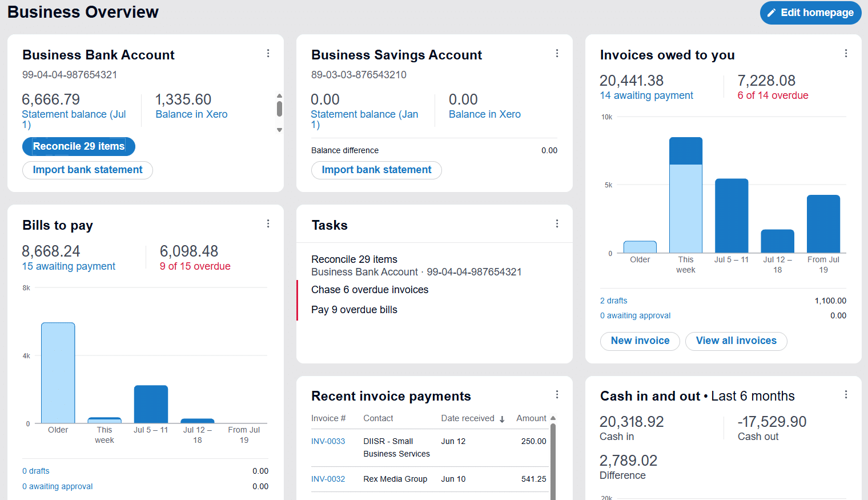Viewport: 868px width, 500px height.
Task: Click Jul 12 – 18 bar in Invoices chart
Action: tap(777, 241)
